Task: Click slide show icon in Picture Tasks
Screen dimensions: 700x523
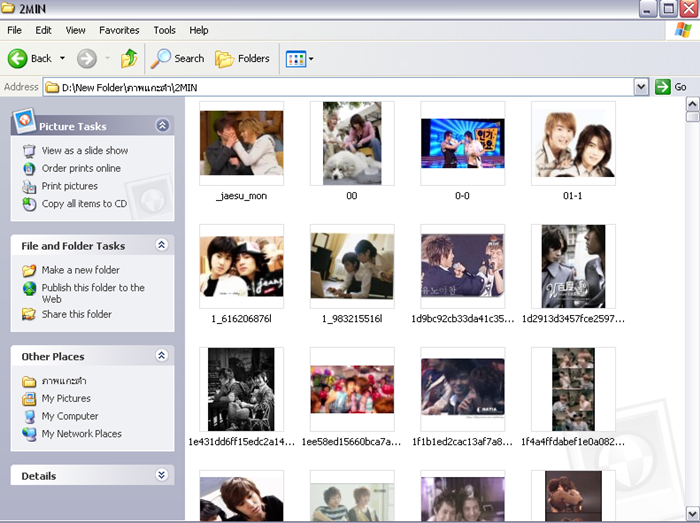Action: pyautogui.click(x=29, y=151)
